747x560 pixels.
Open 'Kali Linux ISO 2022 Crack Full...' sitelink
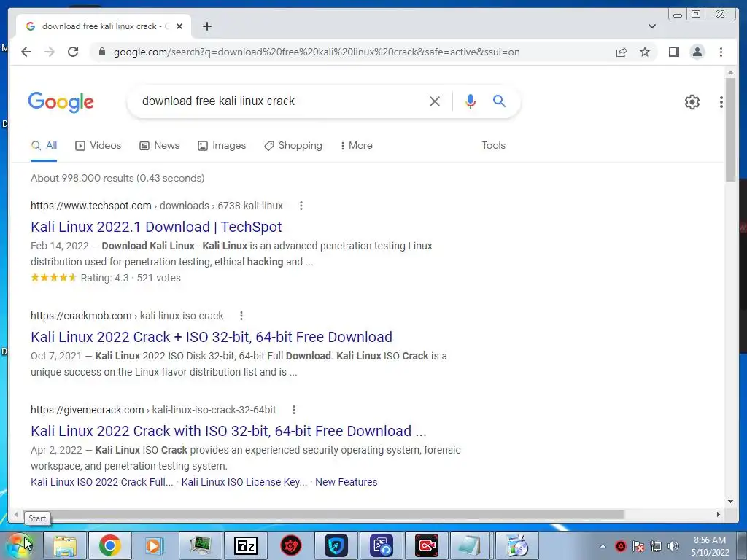click(x=102, y=482)
